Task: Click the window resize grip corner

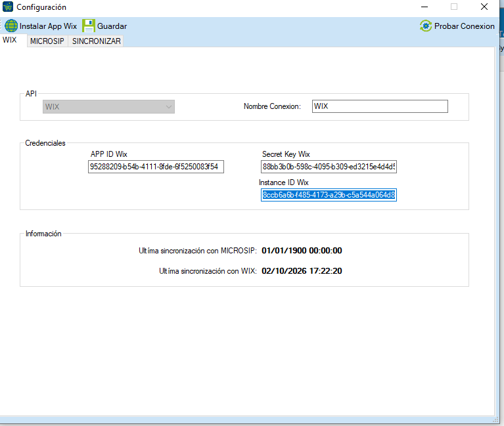Action: pyautogui.click(x=495, y=420)
